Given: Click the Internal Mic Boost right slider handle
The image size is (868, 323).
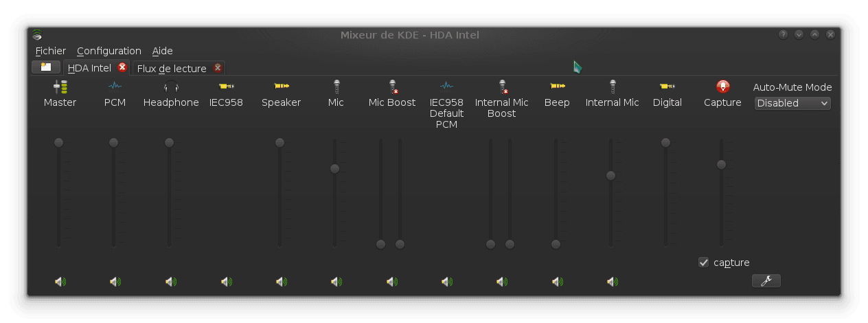Looking at the screenshot, I should pyautogui.click(x=510, y=245).
